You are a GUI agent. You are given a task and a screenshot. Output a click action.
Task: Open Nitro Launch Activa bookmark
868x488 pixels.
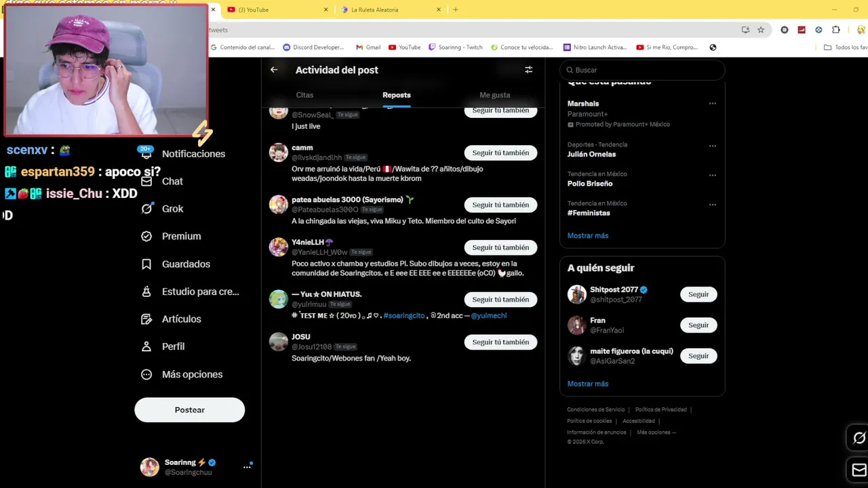tap(595, 47)
